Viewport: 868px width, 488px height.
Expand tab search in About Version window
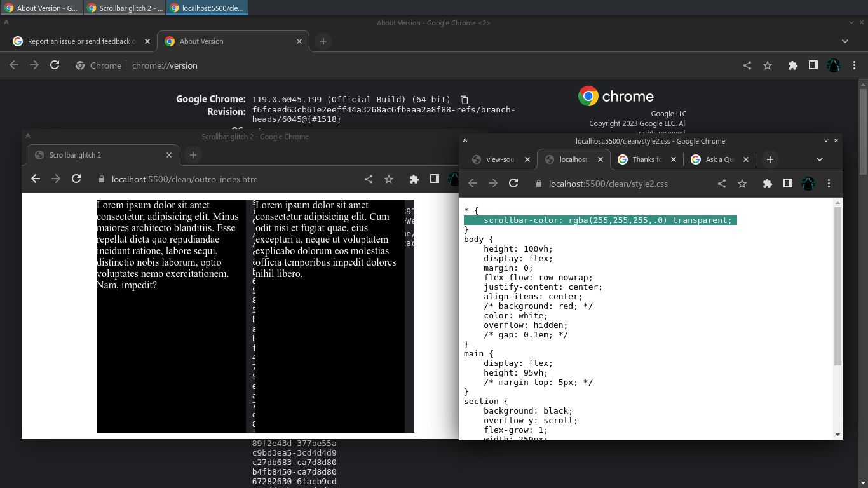pyautogui.click(x=845, y=41)
